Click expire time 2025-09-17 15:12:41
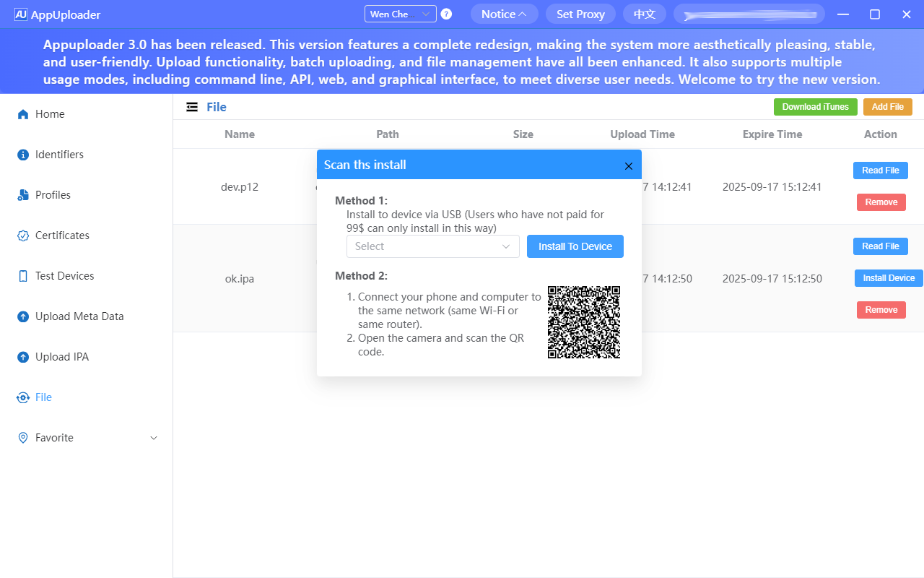The width and height of the screenshot is (924, 578). [772, 187]
